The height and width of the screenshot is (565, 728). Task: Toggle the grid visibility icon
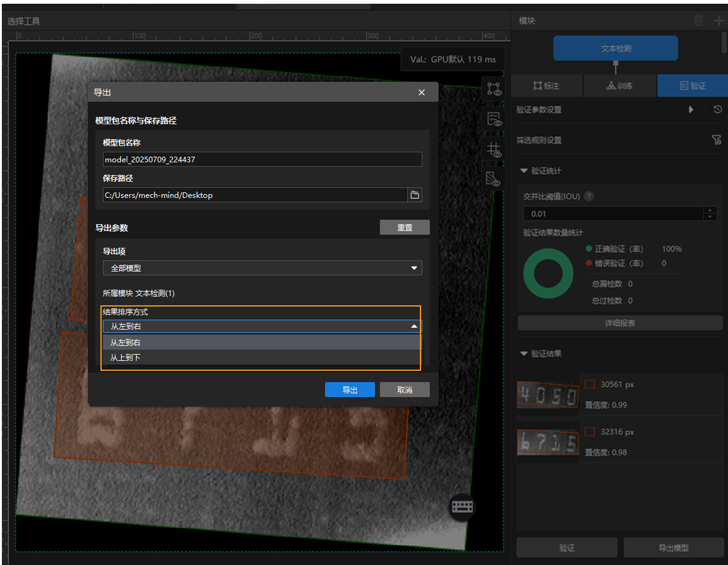[x=493, y=150]
